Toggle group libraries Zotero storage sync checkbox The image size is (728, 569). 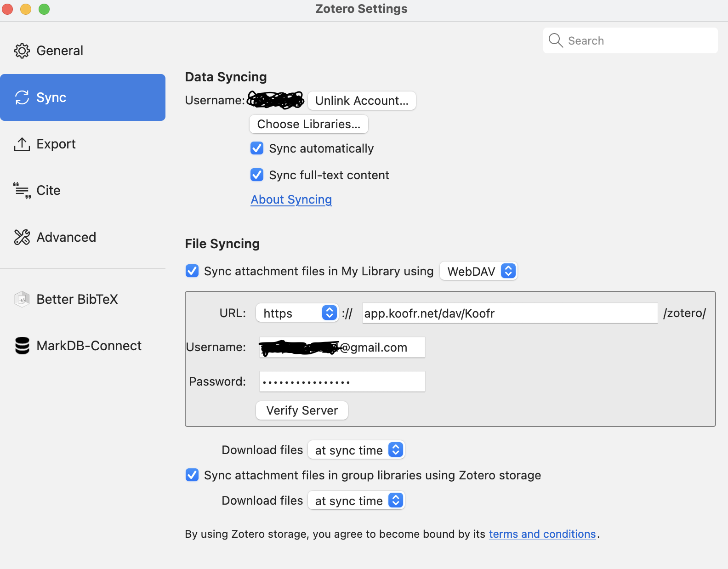pyautogui.click(x=192, y=475)
